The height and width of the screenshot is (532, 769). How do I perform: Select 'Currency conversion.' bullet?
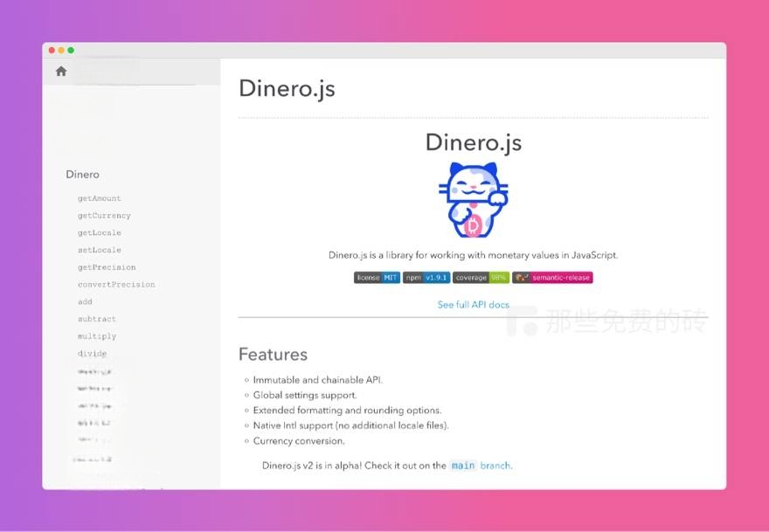[x=299, y=441]
